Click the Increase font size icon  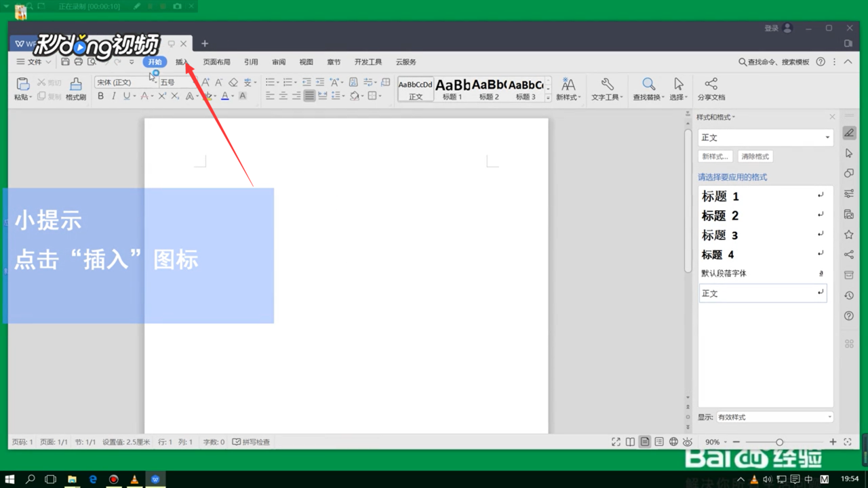tap(205, 82)
